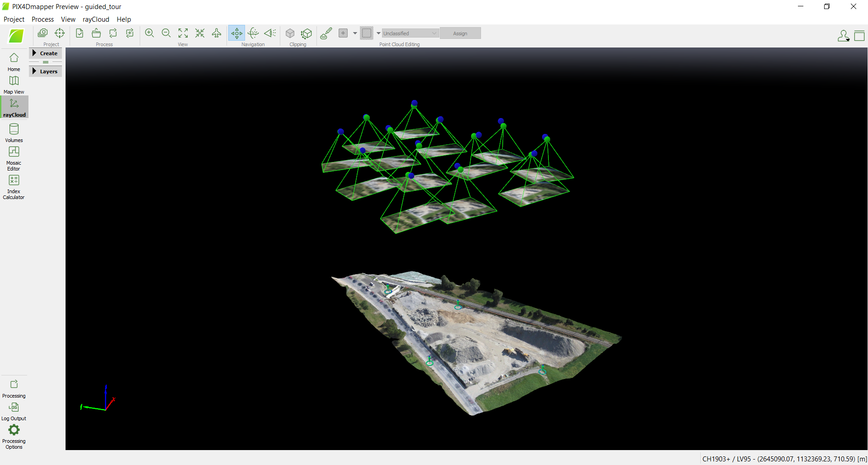
Task: Expand the Layers panel
Action: pos(45,71)
